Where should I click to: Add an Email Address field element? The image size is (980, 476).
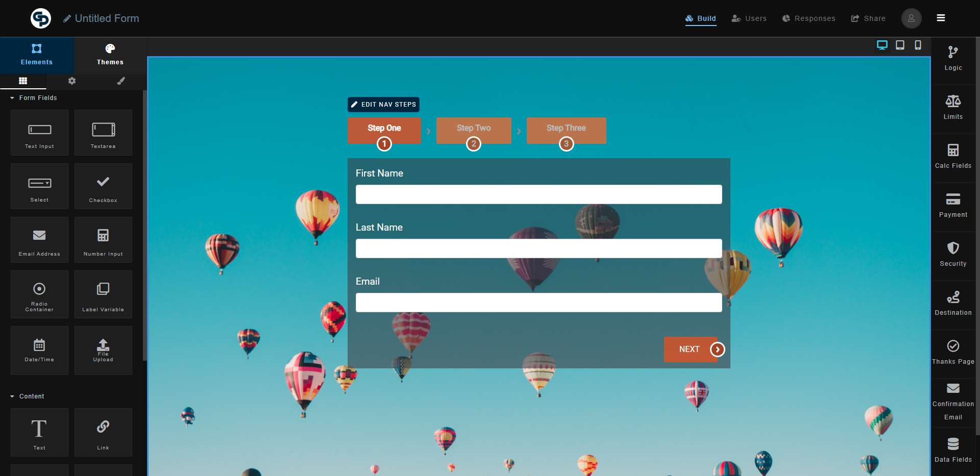[39, 240]
